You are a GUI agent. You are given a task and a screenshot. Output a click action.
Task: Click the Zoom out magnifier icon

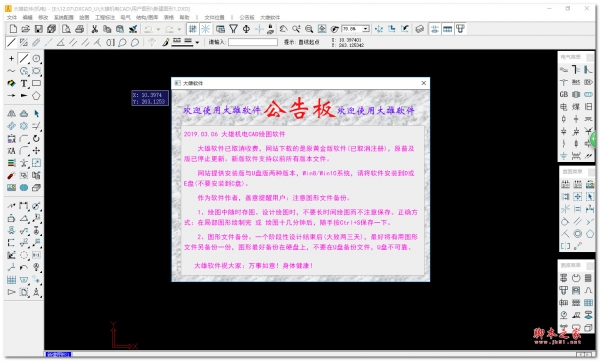[x=309, y=29]
